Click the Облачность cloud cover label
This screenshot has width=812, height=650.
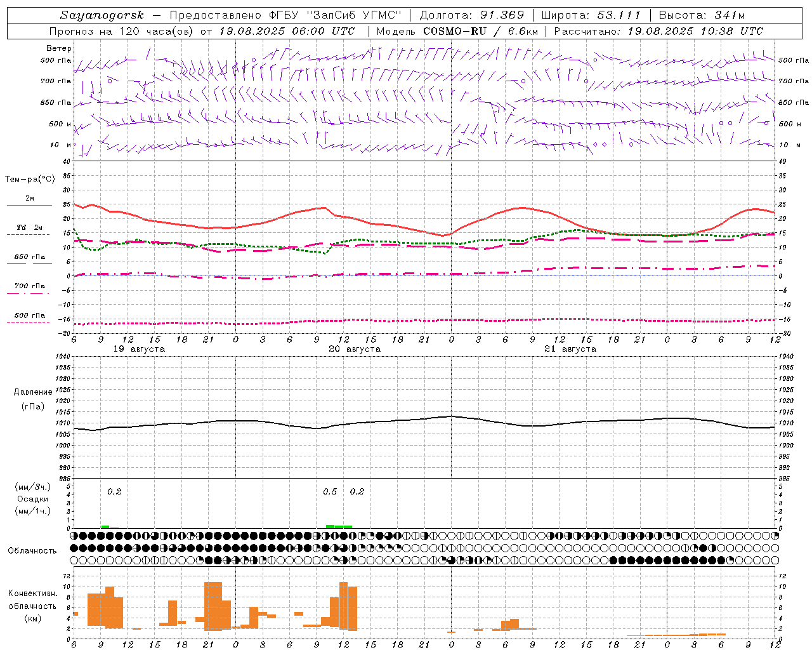[x=32, y=551]
